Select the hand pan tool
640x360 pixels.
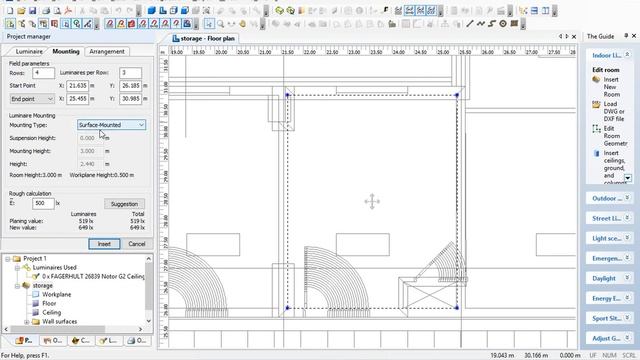point(242,24)
